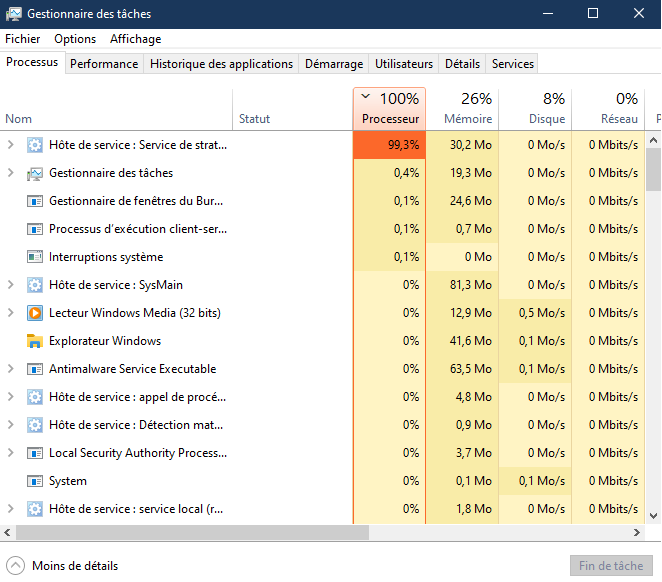Switch to the Détails tab
Screen dimensions: 662x582
point(462,64)
